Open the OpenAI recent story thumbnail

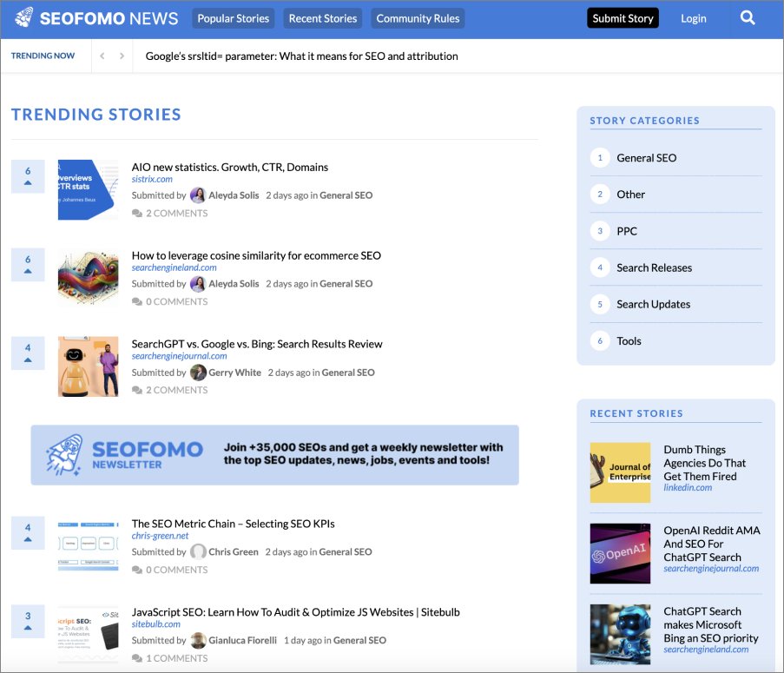coord(620,553)
